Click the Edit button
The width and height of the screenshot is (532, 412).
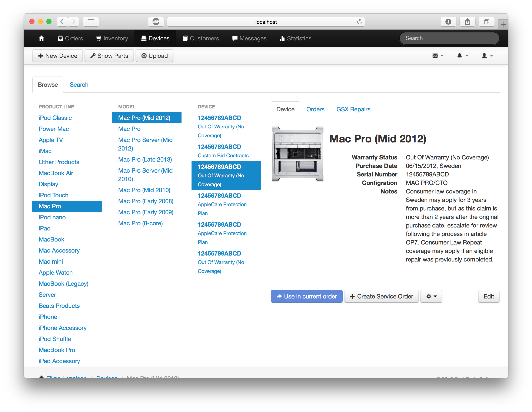click(x=489, y=296)
